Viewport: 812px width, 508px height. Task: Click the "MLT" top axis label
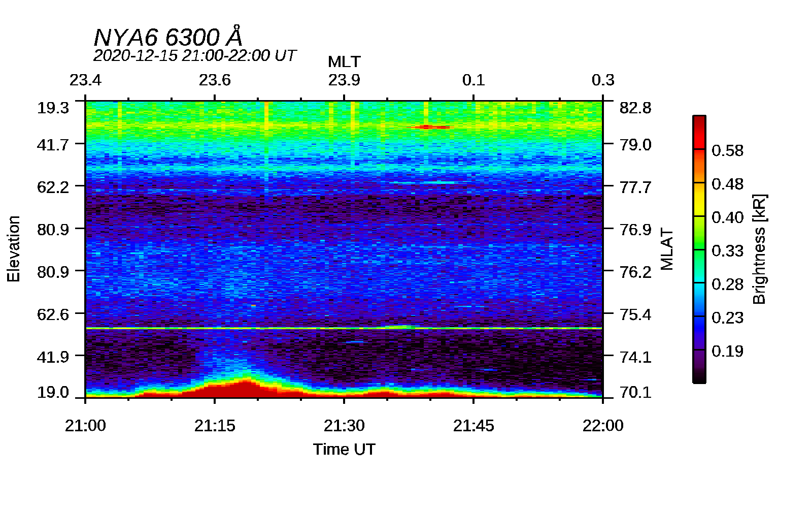click(x=344, y=62)
